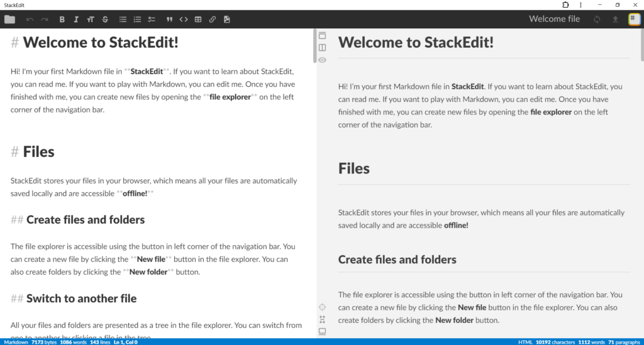Click the preview pane scrollbar
644x345 pixels.
coord(642,45)
